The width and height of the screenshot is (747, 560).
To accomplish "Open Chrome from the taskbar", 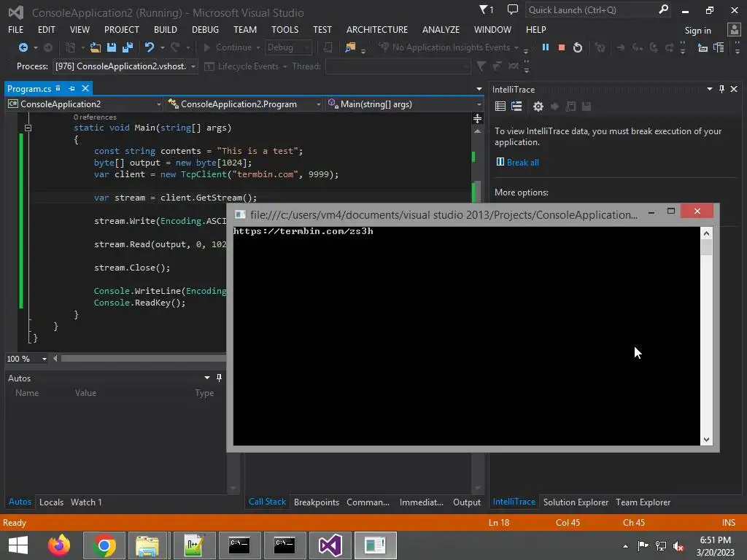I will (104, 545).
